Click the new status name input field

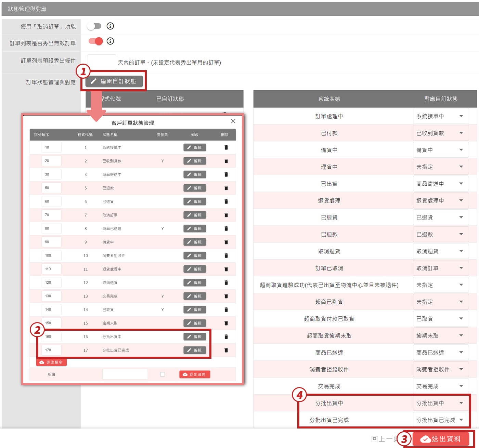coord(125,374)
